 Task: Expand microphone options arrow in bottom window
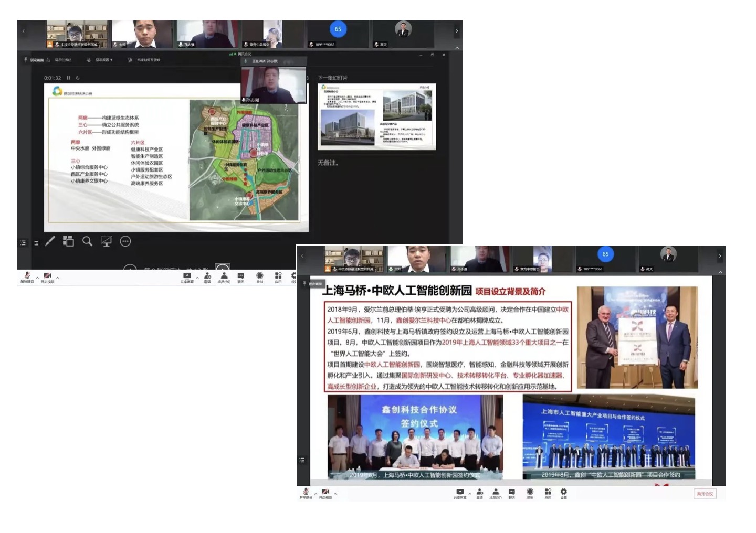coord(316,493)
